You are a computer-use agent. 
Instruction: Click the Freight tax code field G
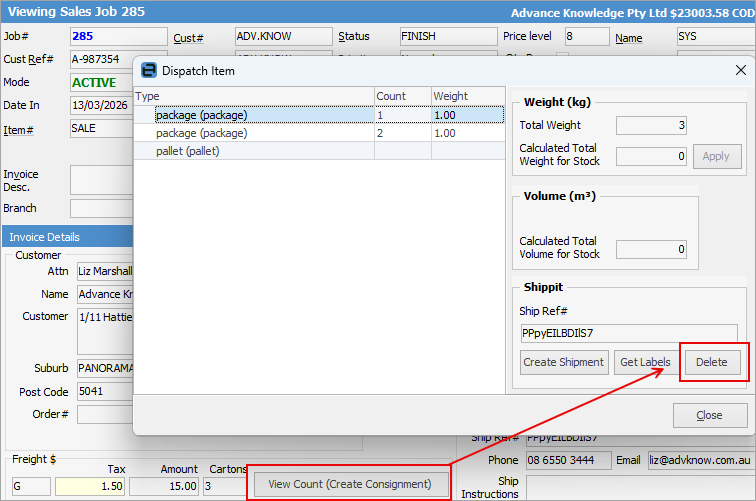tap(31, 486)
